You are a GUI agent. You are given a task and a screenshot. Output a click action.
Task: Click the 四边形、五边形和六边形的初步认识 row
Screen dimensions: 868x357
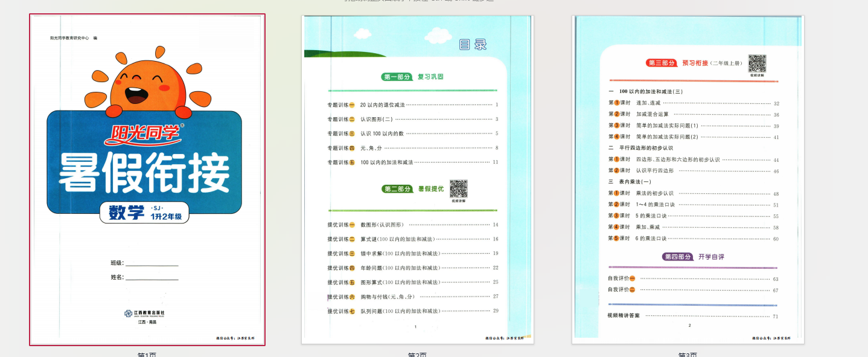(694, 159)
